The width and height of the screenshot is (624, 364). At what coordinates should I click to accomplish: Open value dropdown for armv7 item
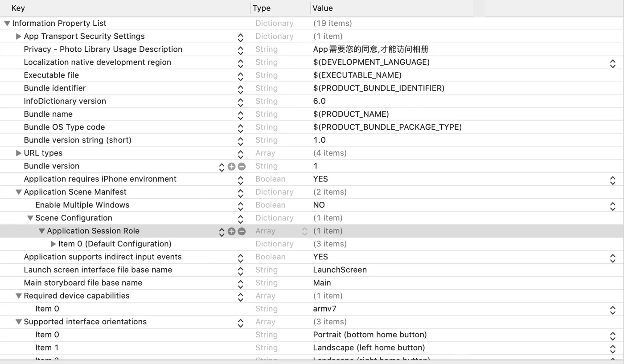(613, 310)
